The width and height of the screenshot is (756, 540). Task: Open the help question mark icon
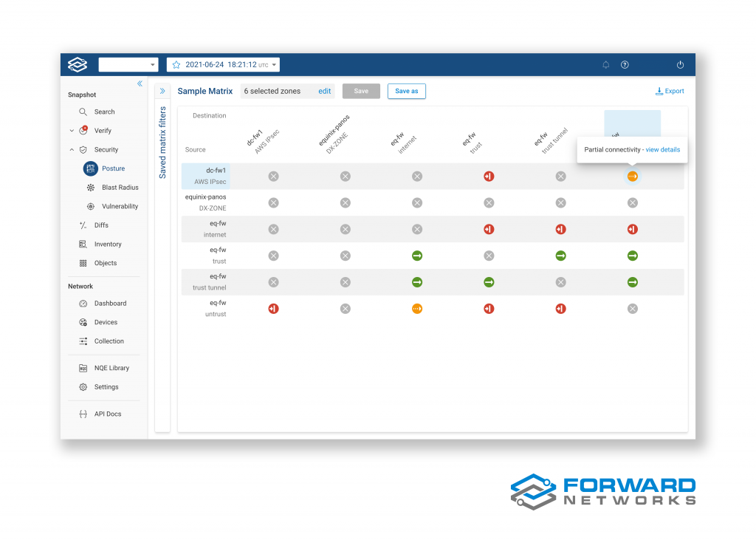tap(625, 65)
